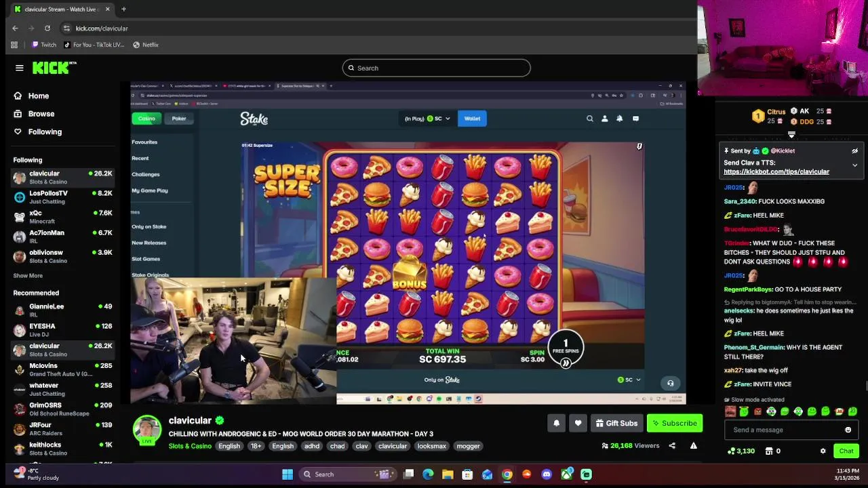868x488 pixels.
Task: Click the report warning triangle icon
Action: tap(693, 446)
